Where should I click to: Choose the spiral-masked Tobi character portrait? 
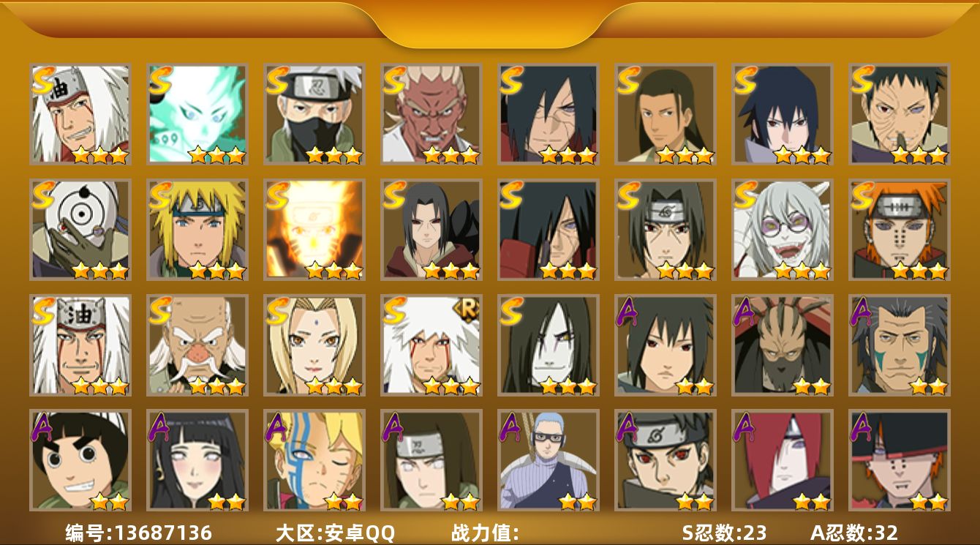point(80,230)
